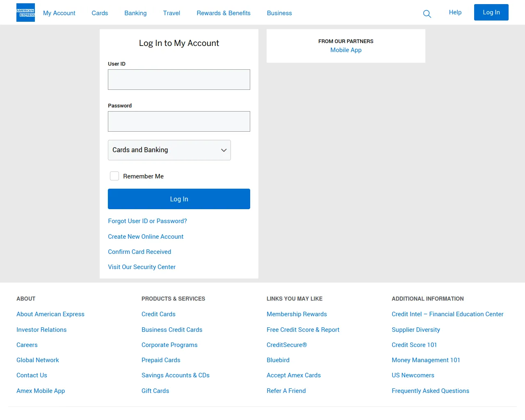Open Create New Online Account link
Screen dimensions: 525x420
pos(146,237)
